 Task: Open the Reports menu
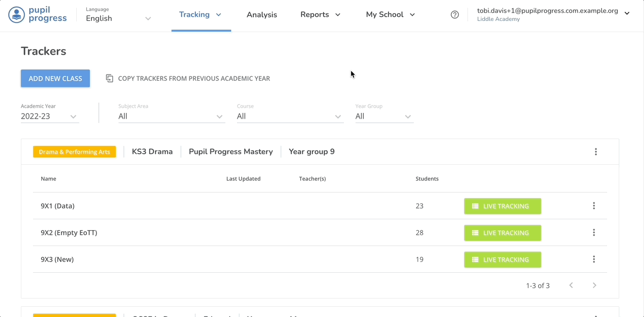coord(320,15)
